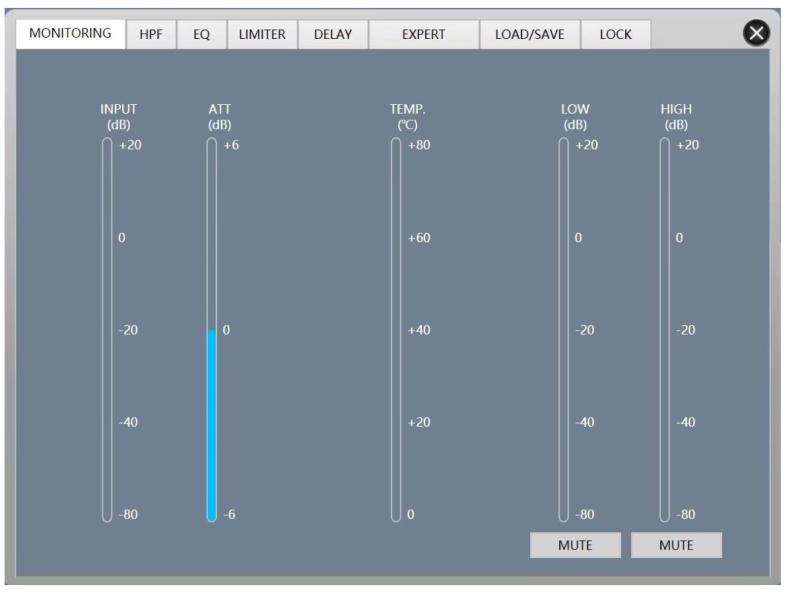Select the LIMITER tab
Viewport: 800px width, 595px height.
click(x=261, y=34)
